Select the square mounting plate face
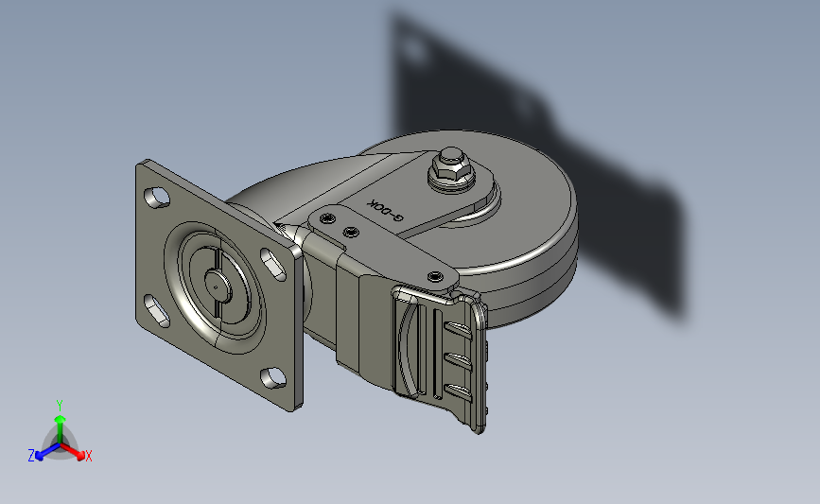Viewport: 820px width, 504px height. coord(218,286)
